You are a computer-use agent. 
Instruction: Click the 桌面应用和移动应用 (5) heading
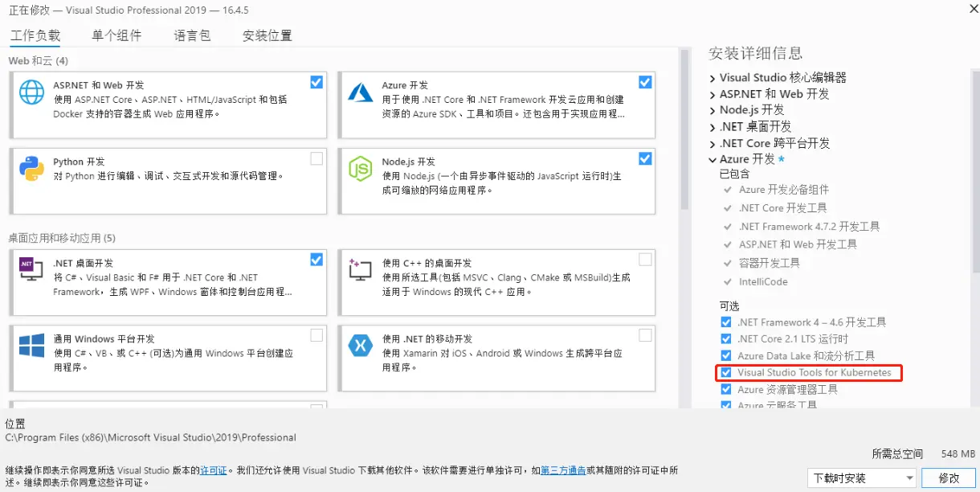coord(62,238)
